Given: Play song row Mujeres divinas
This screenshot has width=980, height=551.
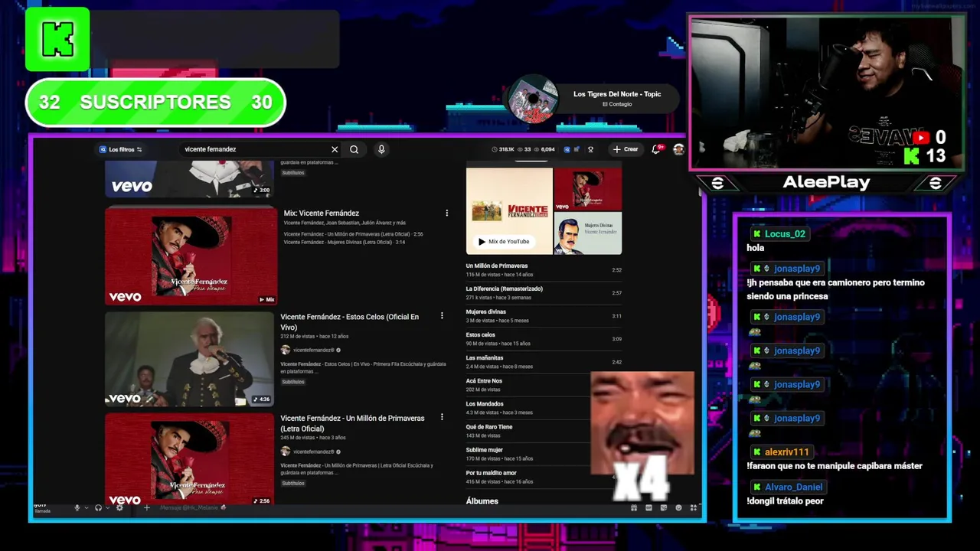Looking at the screenshot, I should tap(544, 315).
